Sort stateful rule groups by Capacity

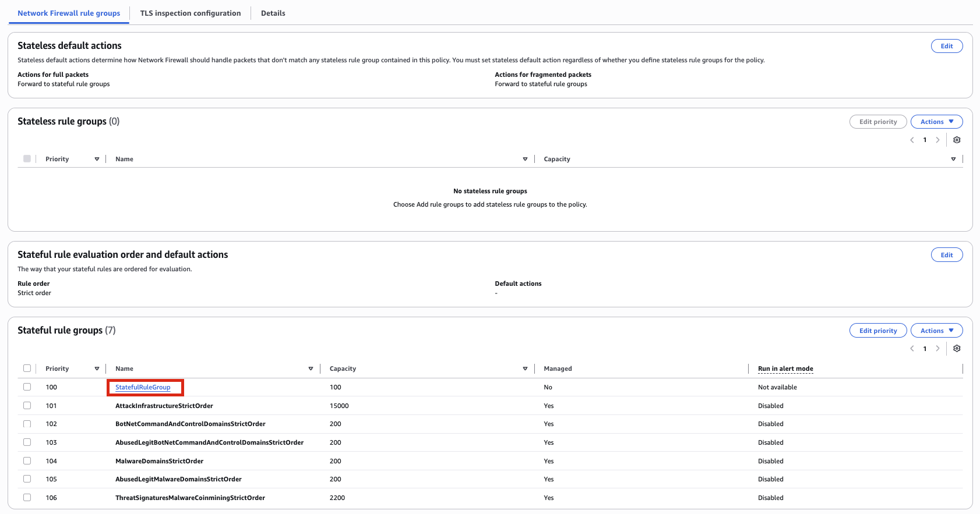pyautogui.click(x=525, y=368)
